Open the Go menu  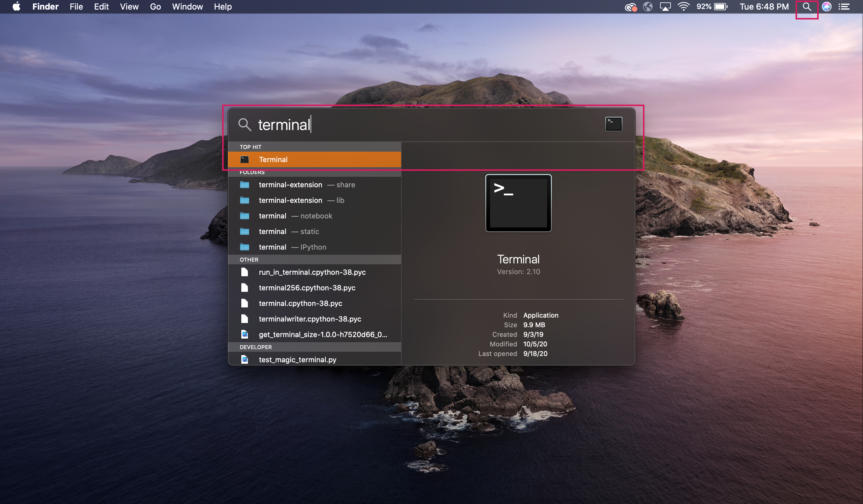click(155, 7)
